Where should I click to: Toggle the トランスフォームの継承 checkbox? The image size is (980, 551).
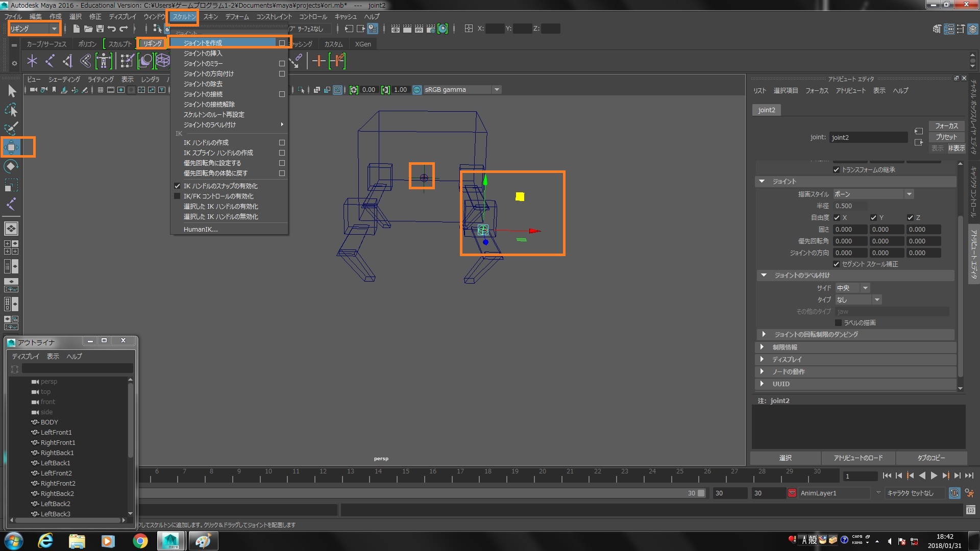(x=836, y=170)
